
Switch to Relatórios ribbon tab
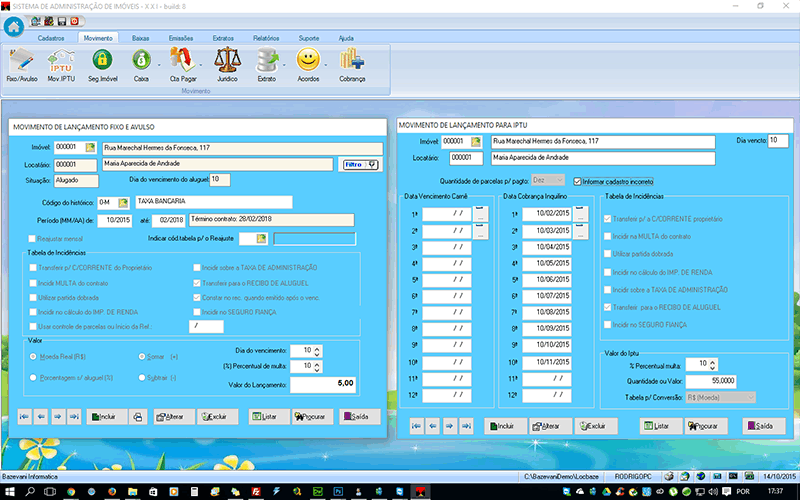click(x=266, y=38)
